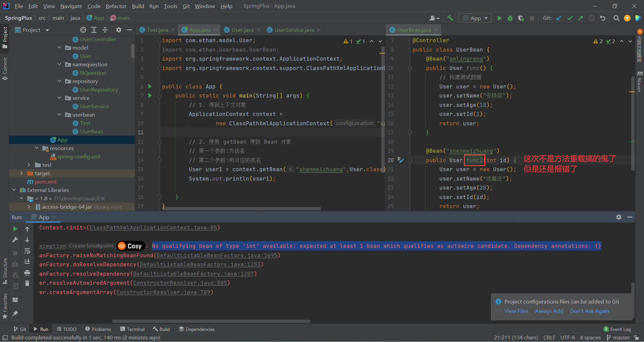Open Event Log button
Image resolution: width=644 pixels, height=342 pixels.
pyautogui.click(x=617, y=329)
